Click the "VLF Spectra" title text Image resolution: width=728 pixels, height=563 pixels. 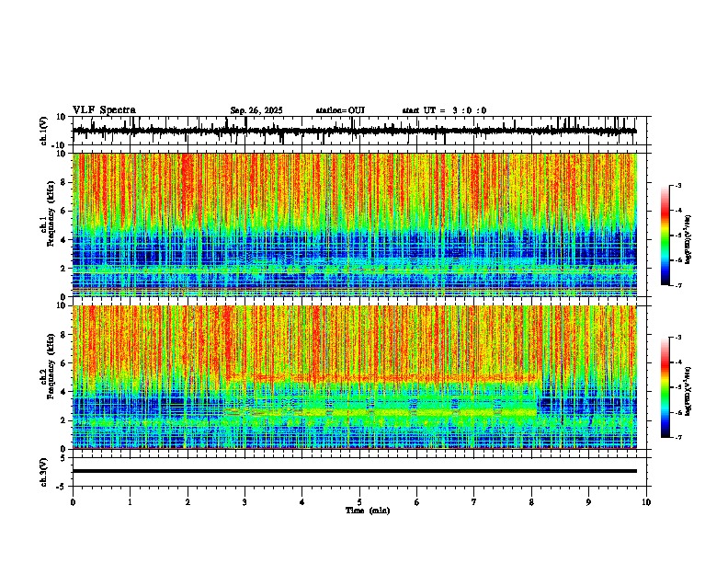tap(104, 110)
